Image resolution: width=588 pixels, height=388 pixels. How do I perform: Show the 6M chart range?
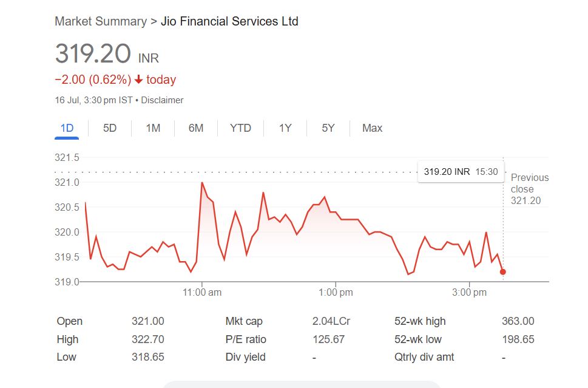point(196,128)
